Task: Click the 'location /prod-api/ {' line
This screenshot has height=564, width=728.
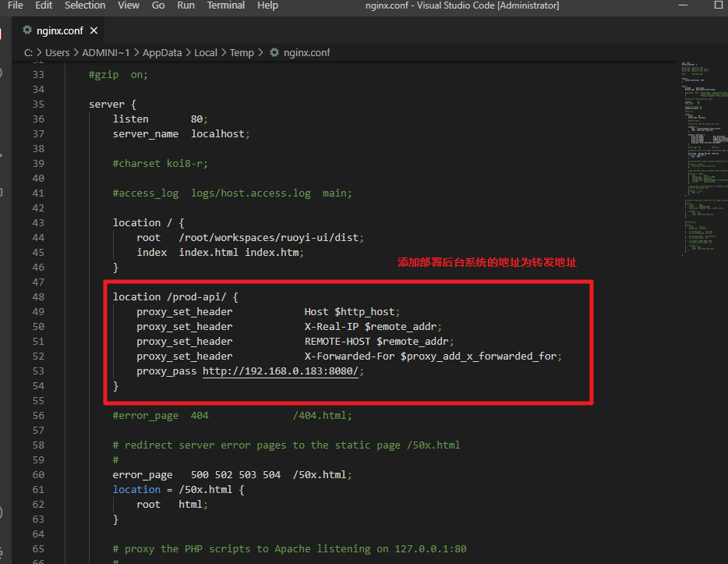Action: coord(175,297)
